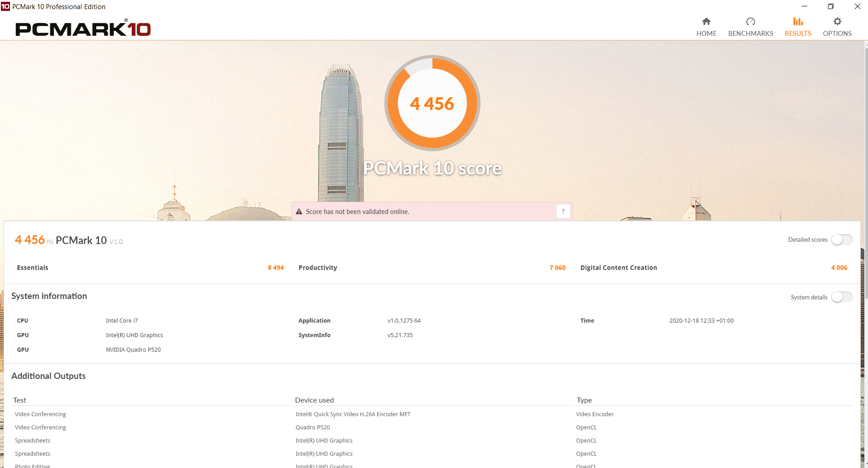This screenshot has height=468, width=868.
Task: Go to the Home screen icon
Action: click(706, 22)
